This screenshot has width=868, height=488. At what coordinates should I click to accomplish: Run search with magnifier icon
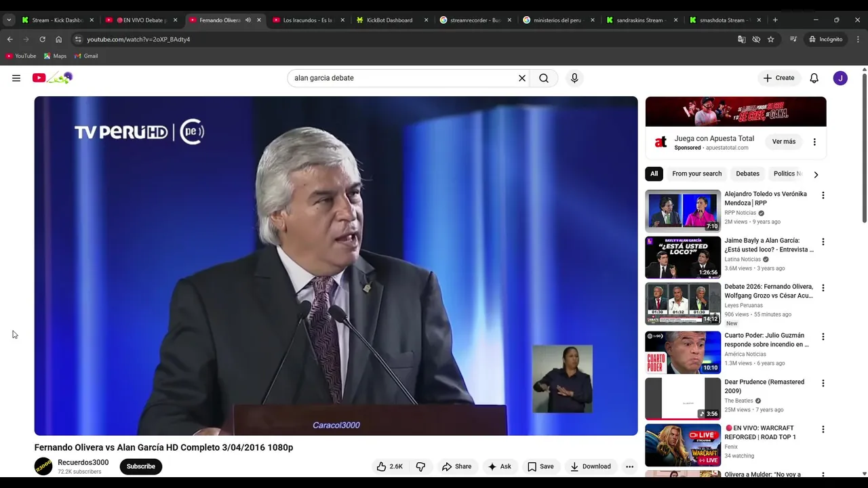pyautogui.click(x=544, y=78)
